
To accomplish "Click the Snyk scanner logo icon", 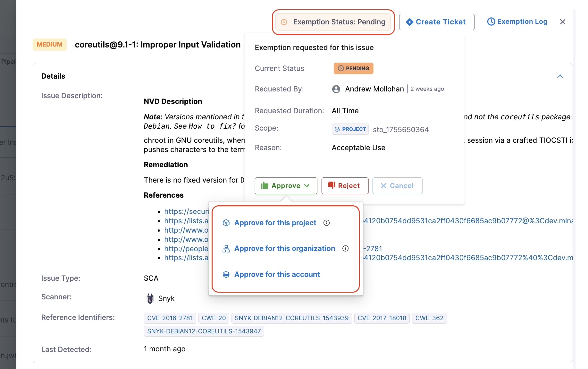I will point(150,298).
